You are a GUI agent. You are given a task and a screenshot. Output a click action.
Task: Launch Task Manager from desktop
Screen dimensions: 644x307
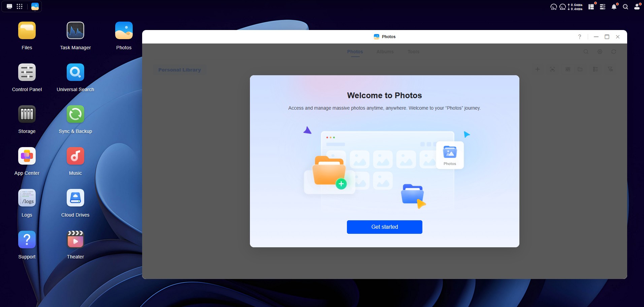[x=75, y=31]
